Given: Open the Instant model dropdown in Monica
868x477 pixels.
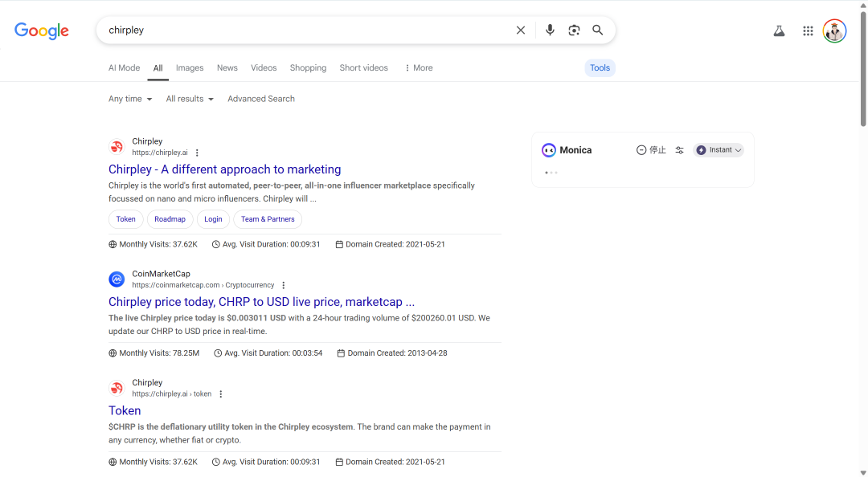Looking at the screenshot, I should coord(719,150).
